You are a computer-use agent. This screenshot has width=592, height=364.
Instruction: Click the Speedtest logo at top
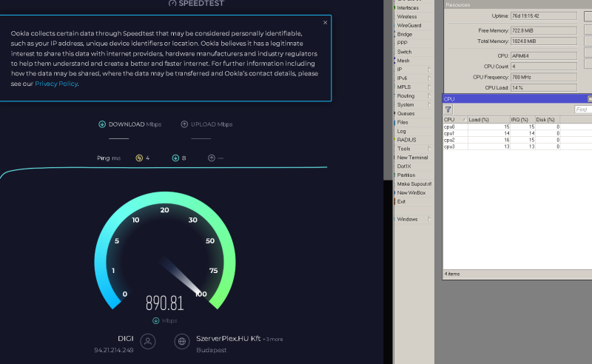pos(196,4)
